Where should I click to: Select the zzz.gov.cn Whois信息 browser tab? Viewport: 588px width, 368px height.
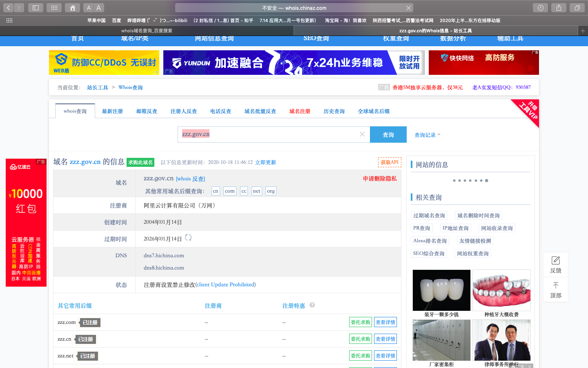pos(436,31)
